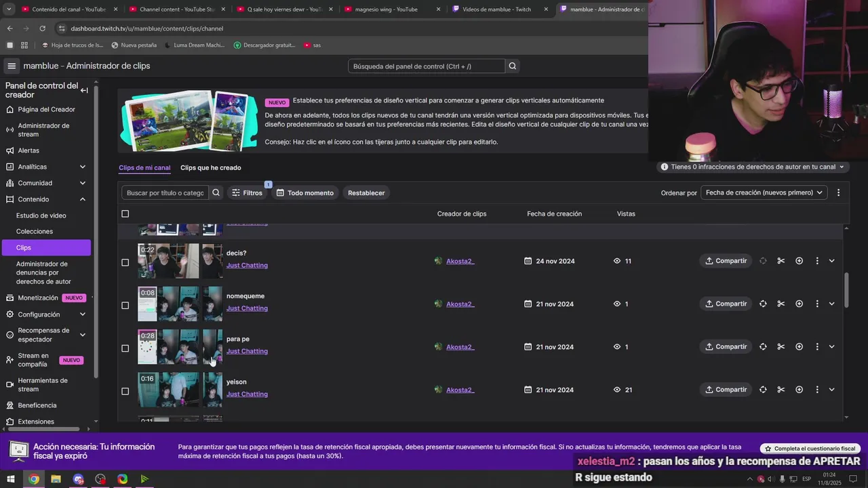
Task: Open 'Estudio de video' in sidebar
Action: pos(41,216)
